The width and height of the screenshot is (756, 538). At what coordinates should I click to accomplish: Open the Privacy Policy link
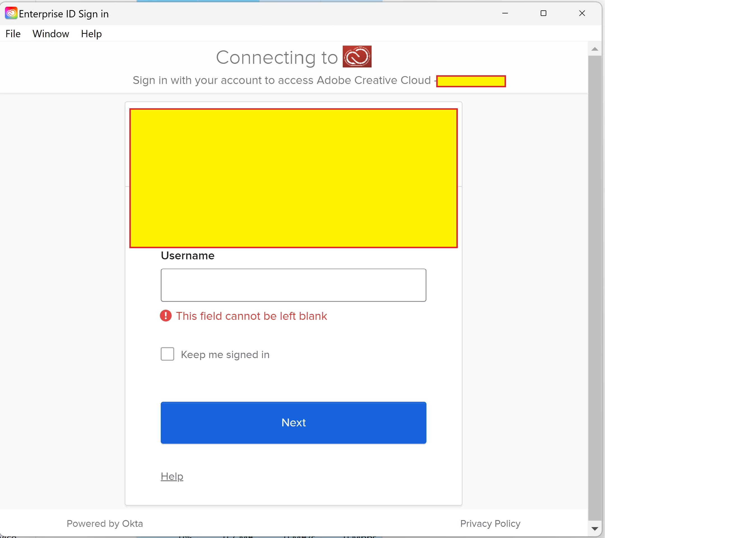coord(490,523)
